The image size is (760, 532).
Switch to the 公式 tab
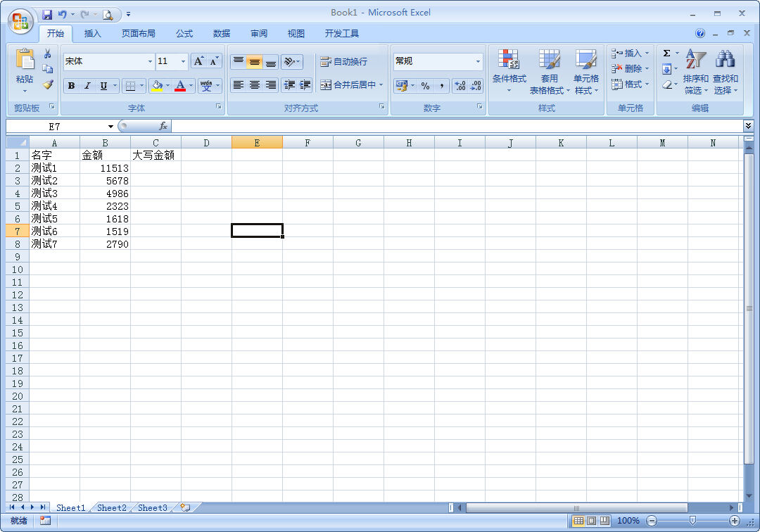click(184, 34)
